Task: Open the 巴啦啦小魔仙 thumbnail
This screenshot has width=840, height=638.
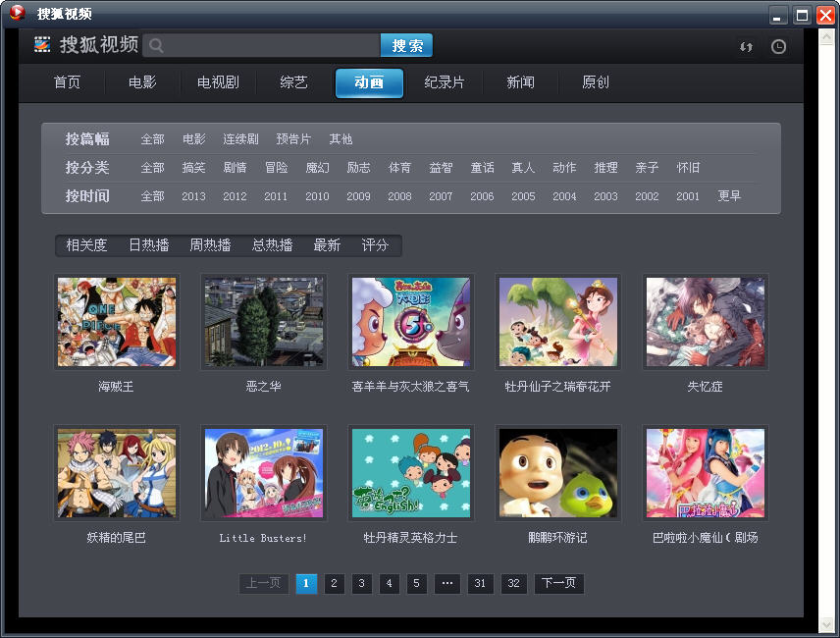Action: 706,473
